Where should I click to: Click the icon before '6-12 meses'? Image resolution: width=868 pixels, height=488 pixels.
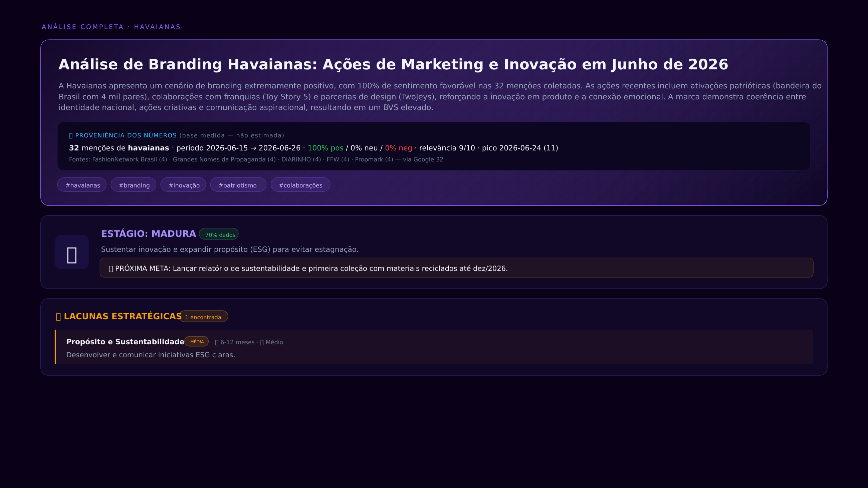(x=217, y=343)
